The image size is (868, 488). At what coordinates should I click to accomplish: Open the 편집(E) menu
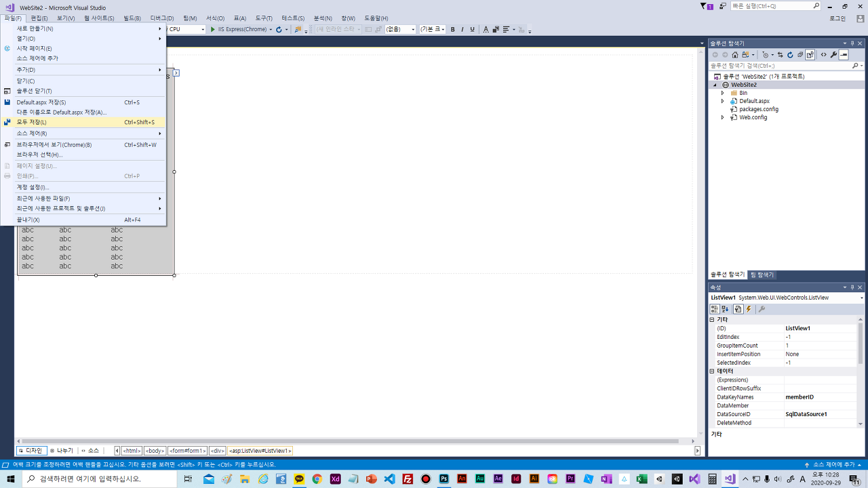(x=39, y=18)
